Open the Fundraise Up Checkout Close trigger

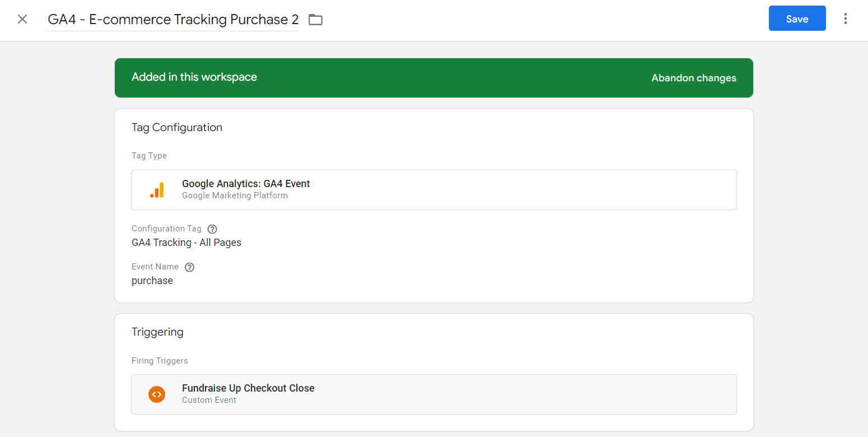point(434,394)
